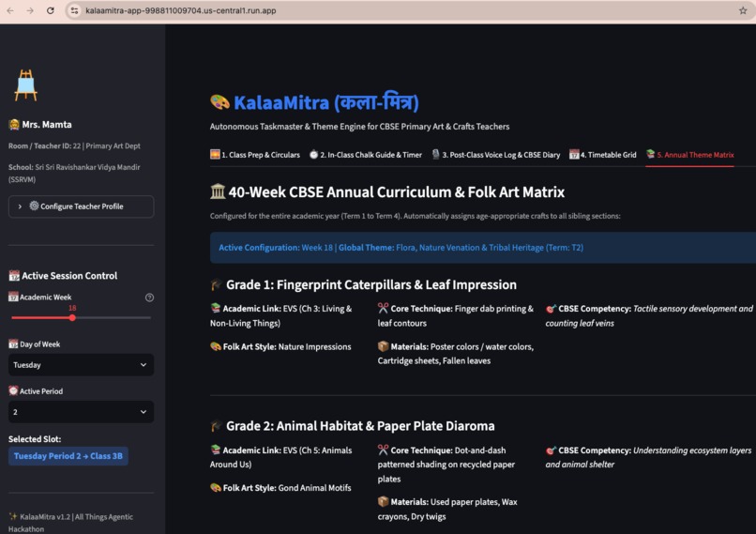
Task: Click the palette icon beside Gond Animal Motifs
Action: click(216, 488)
